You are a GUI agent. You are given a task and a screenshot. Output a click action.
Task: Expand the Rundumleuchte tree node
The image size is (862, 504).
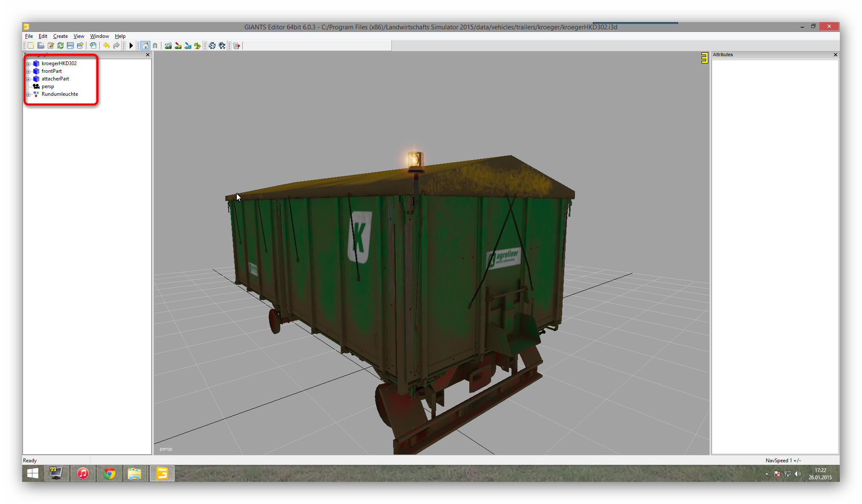tap(29, 94)
